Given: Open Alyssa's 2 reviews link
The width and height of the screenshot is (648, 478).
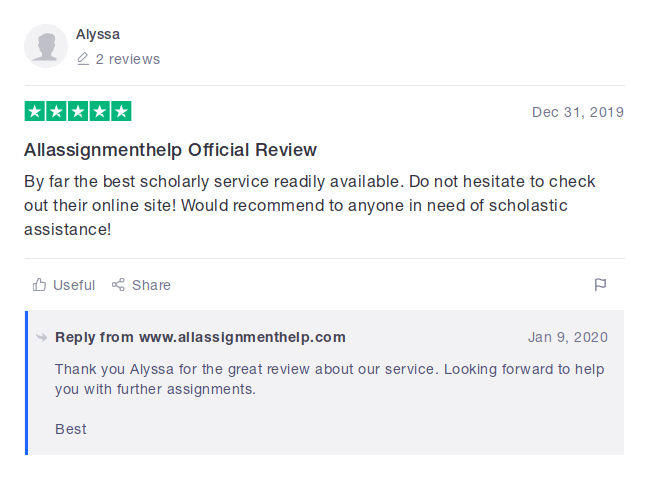Looking at the screenshot, I should (127, 60).
